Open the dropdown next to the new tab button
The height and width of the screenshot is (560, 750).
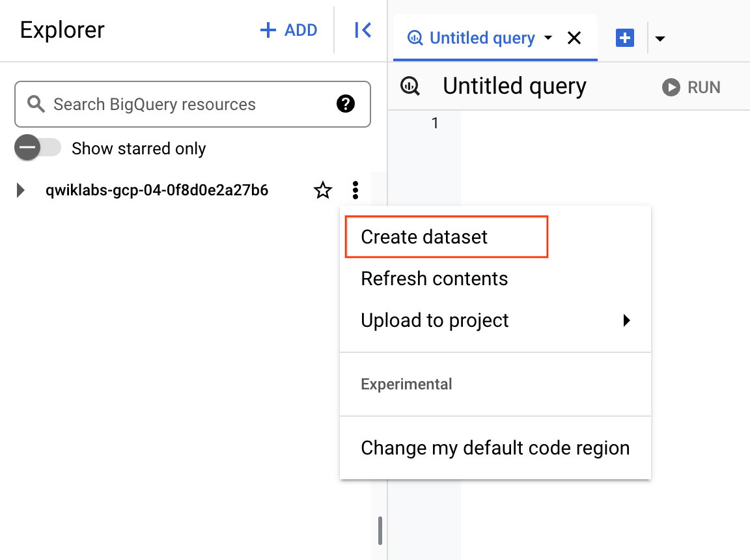click(x=660, y=38)
